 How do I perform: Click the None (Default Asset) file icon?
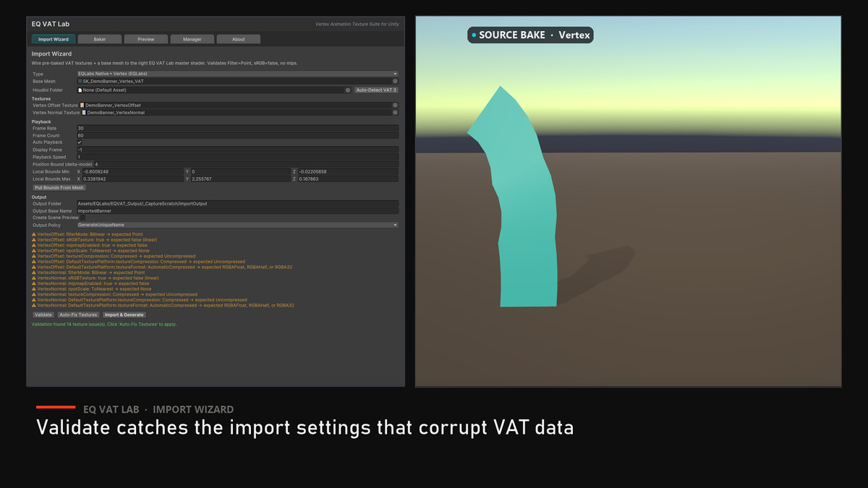[x=80, y=90]
